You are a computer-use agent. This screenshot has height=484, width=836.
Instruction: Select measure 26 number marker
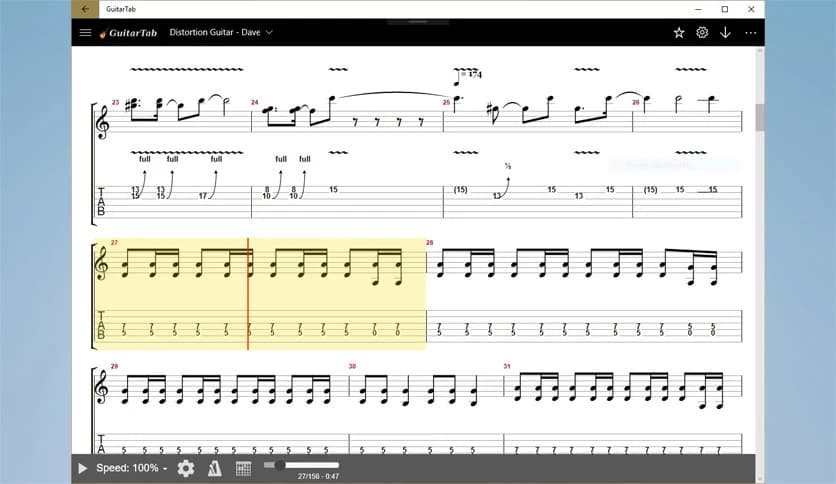pyautogui.click(x=636, y=102)
